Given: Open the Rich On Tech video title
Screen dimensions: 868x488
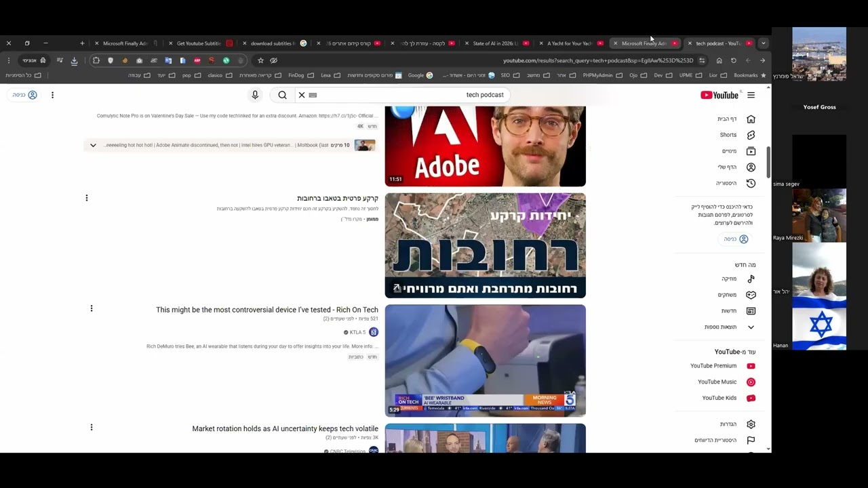Looking at the screenshot, I should click(x=267, y=310).
